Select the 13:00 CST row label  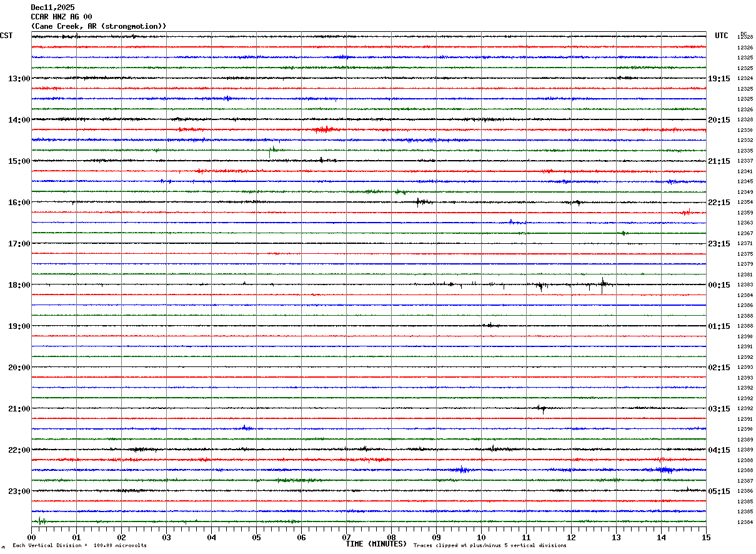(x=19, y=79)
